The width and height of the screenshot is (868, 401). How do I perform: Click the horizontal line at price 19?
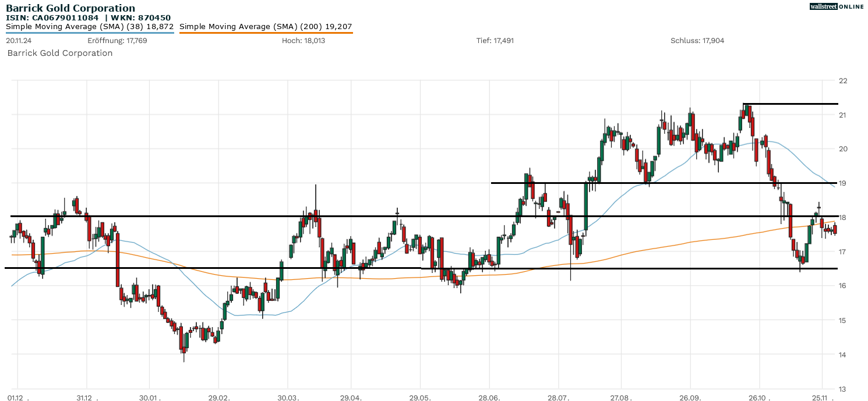tap(664, 183)
